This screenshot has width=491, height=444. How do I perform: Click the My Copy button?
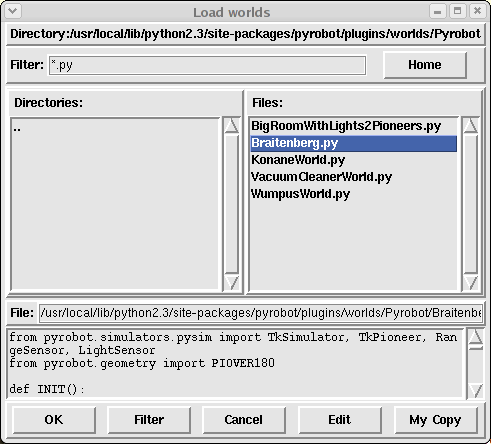click(435, 419)
